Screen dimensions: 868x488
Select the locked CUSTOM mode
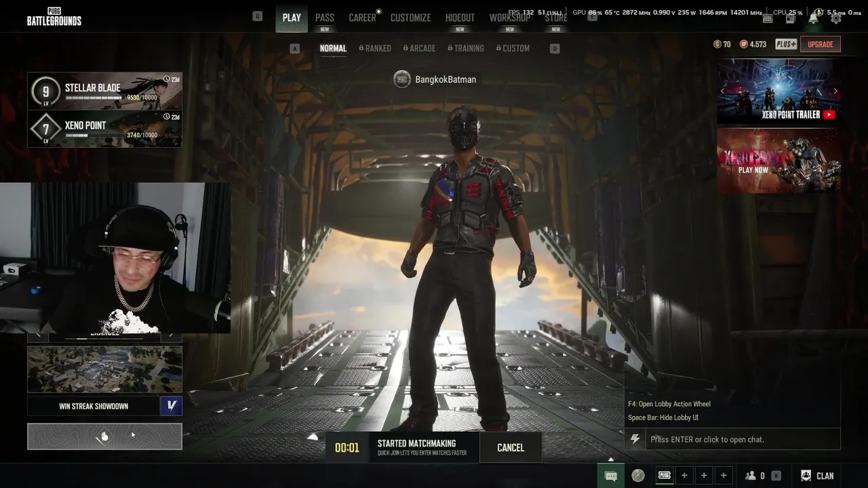pos(513,48)
